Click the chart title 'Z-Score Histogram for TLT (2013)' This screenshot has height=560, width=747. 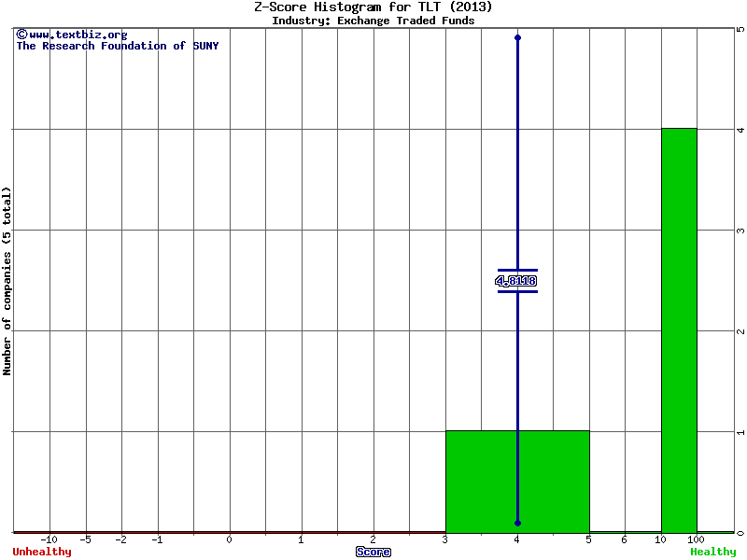pyautogui.click(x=373, y=7)
